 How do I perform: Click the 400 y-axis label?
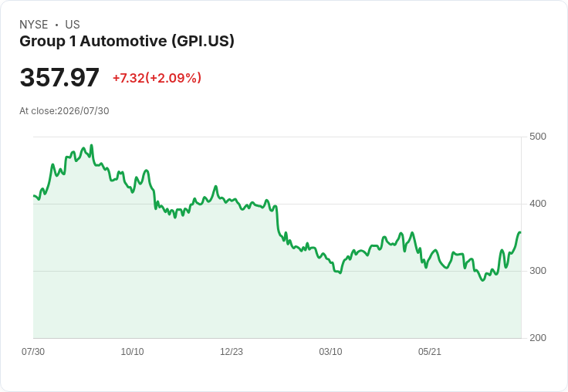click(x=538, y=204)
